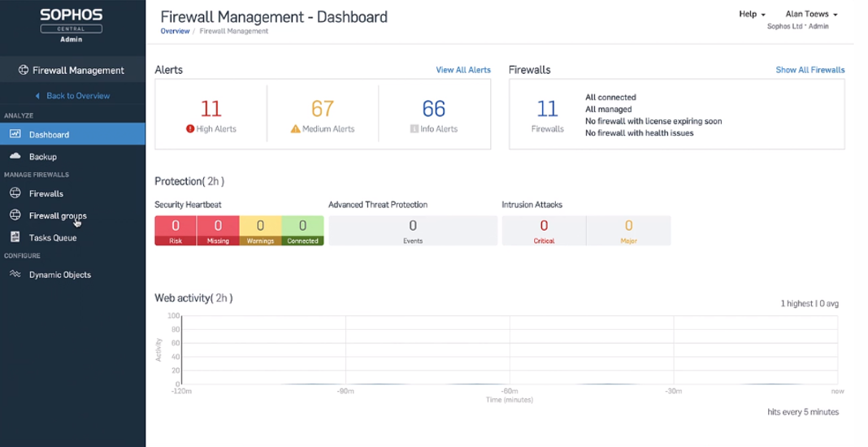Screen dimensions: 868x447
Task: Click the -30m time axis label
Action: click(x=674, y=391)
